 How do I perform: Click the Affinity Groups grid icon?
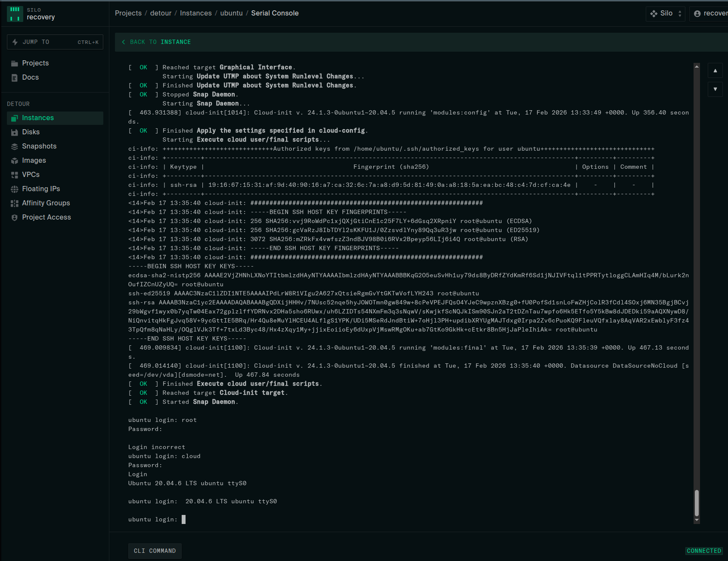coord(15,203)
